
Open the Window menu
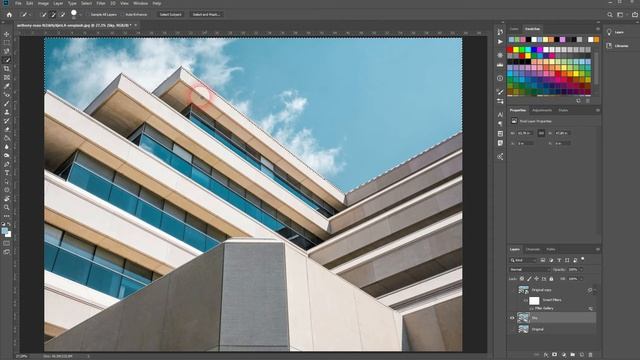[x=140, y=3]
